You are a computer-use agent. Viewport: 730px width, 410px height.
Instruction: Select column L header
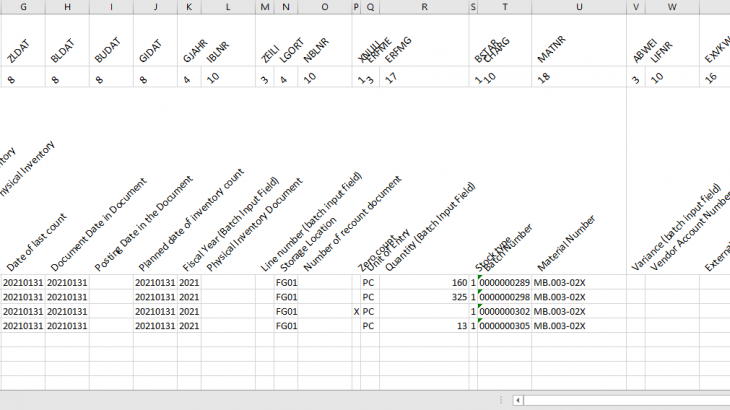click(x=229, y=7)
